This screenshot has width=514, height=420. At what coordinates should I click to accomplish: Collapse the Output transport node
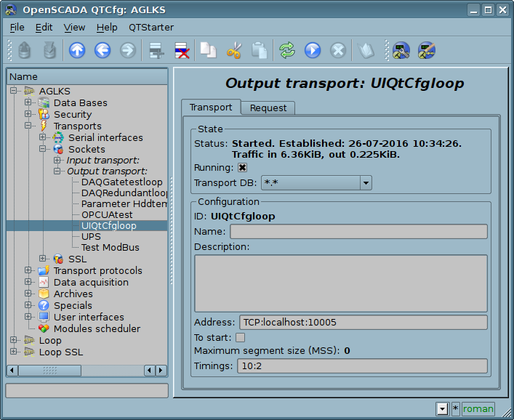[x=57, y=171]
